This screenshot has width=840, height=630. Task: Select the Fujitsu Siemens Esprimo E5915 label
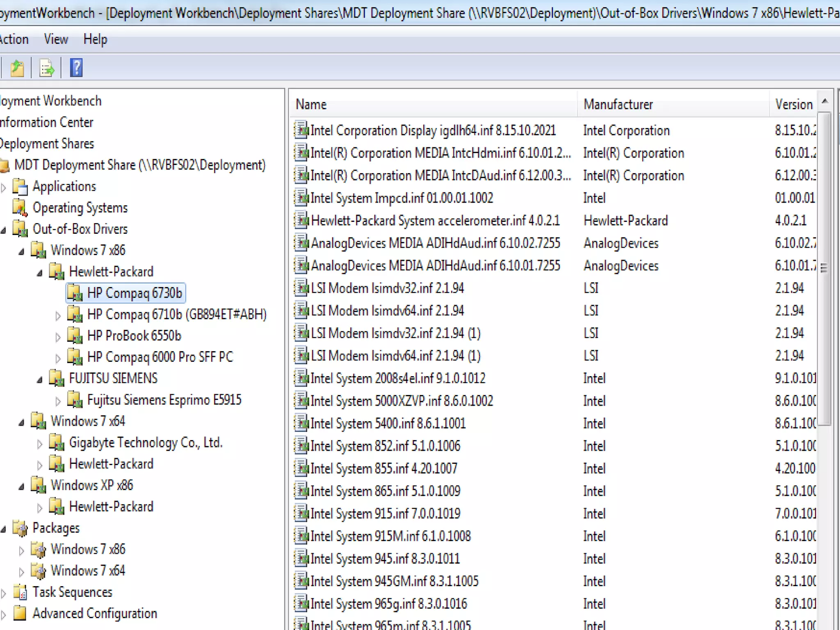point(164,400)
